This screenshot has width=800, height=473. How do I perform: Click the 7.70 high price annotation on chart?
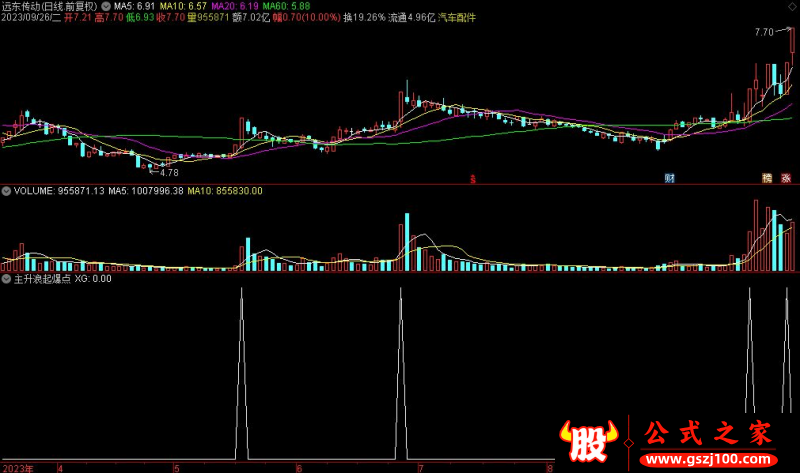point(764,32)
